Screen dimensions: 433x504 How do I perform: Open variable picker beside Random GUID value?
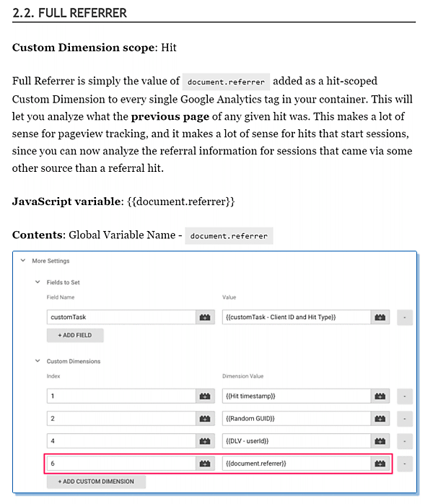pos(380,418)
